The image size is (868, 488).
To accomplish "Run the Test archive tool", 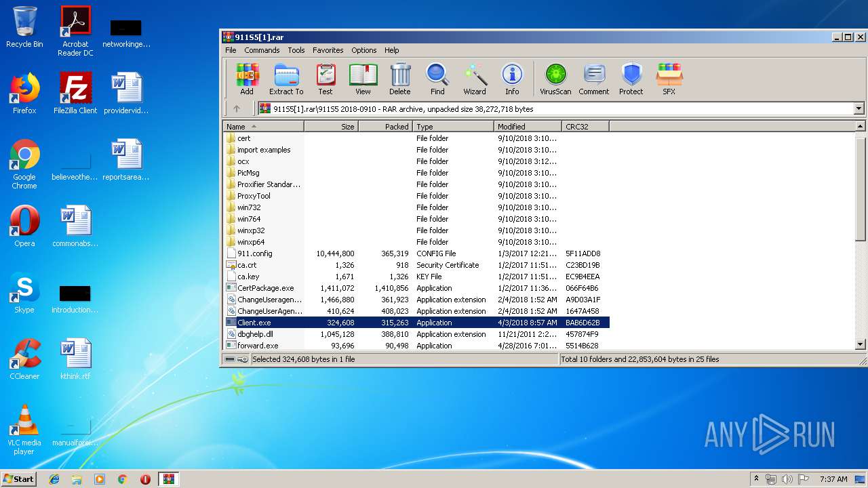I will [325, 79].
